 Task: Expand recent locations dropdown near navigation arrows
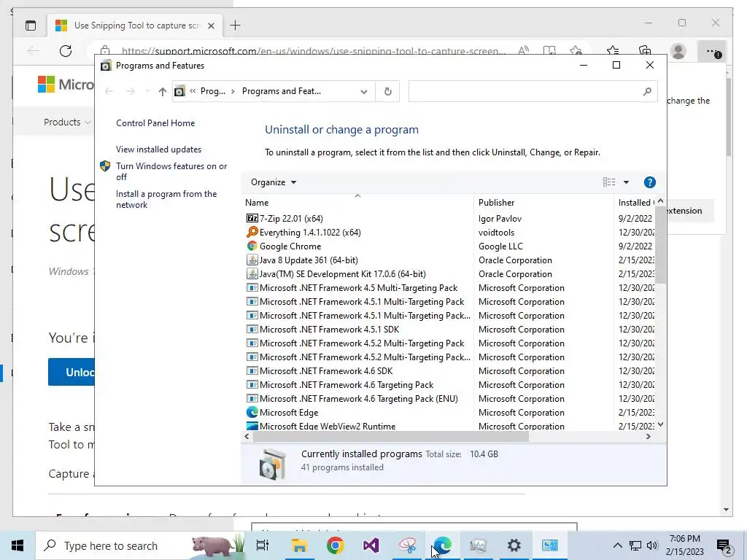pos(147,91)
